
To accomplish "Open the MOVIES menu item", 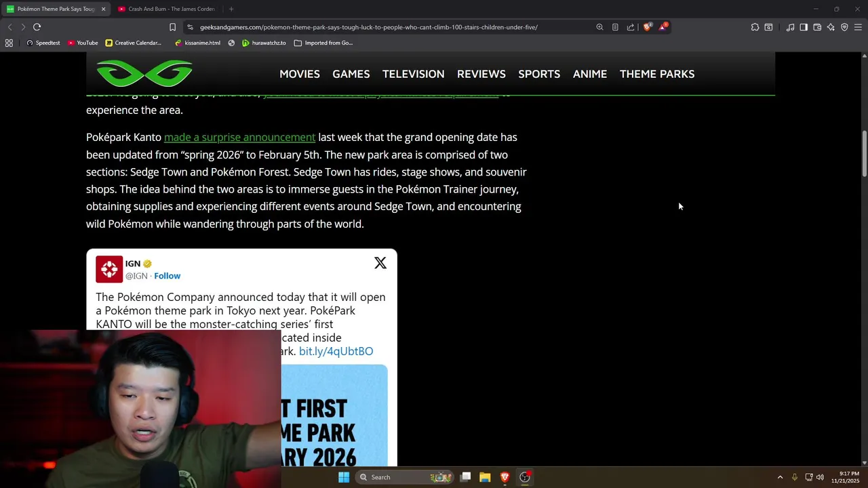I will pos(300,74).
